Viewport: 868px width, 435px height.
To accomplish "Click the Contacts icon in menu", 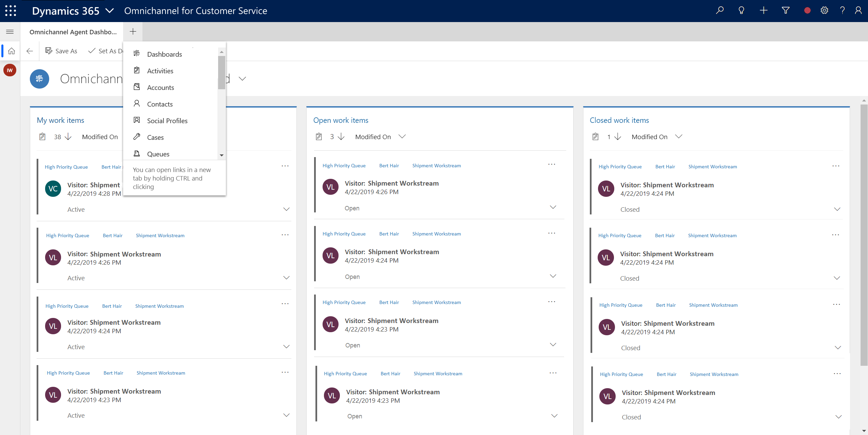I will 136,104.
